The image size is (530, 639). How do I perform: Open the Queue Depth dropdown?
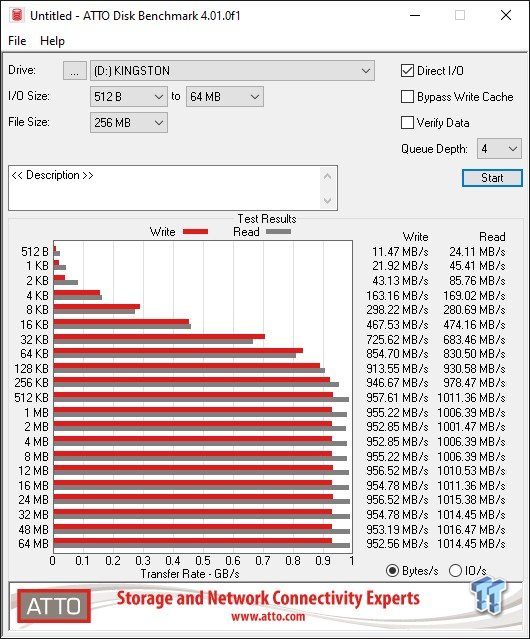click(499, 149)
